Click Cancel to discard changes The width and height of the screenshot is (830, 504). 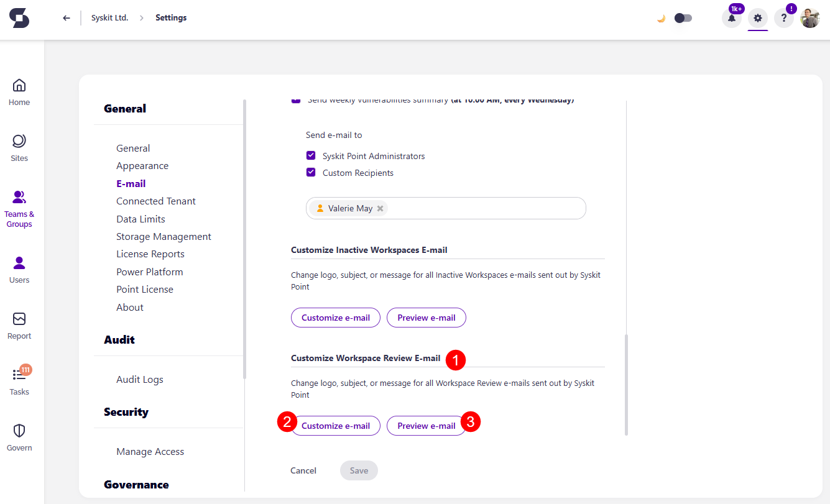point(303,470)
